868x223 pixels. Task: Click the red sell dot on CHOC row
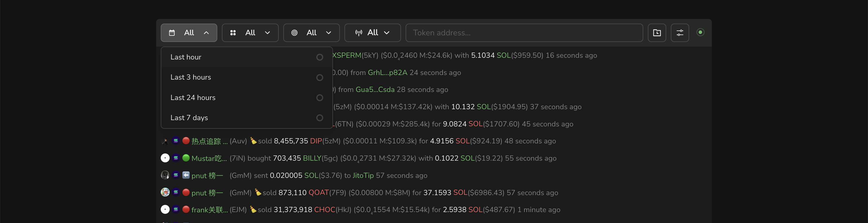click(186, 209)
